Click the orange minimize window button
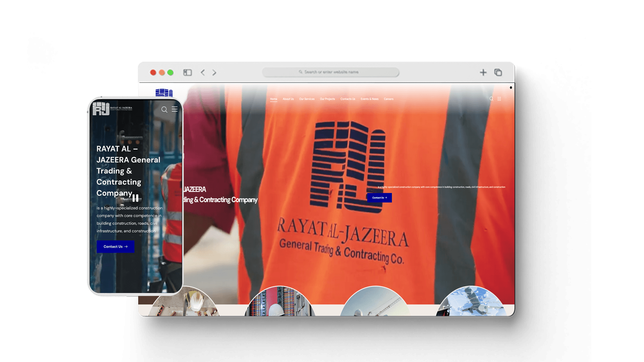This screenshot has width=644, height=362. pyautogui.click(x=162, y=72)
